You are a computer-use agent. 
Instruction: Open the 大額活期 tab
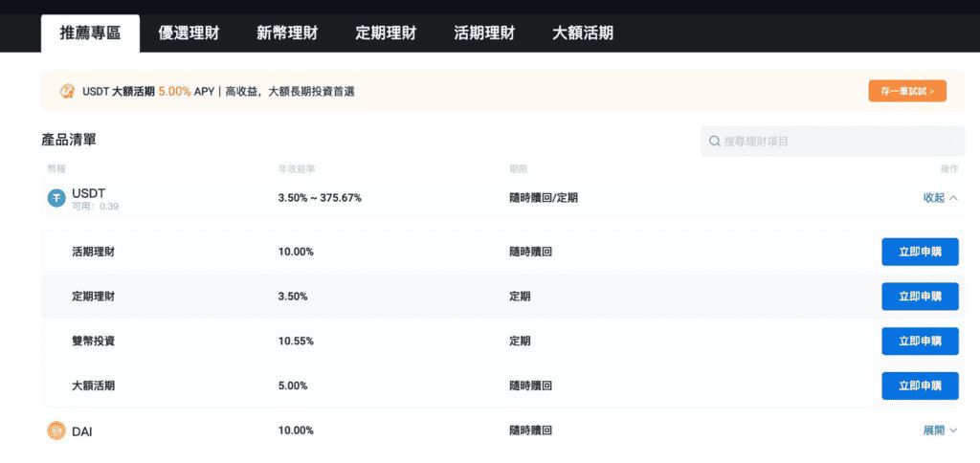click(583, 33)
